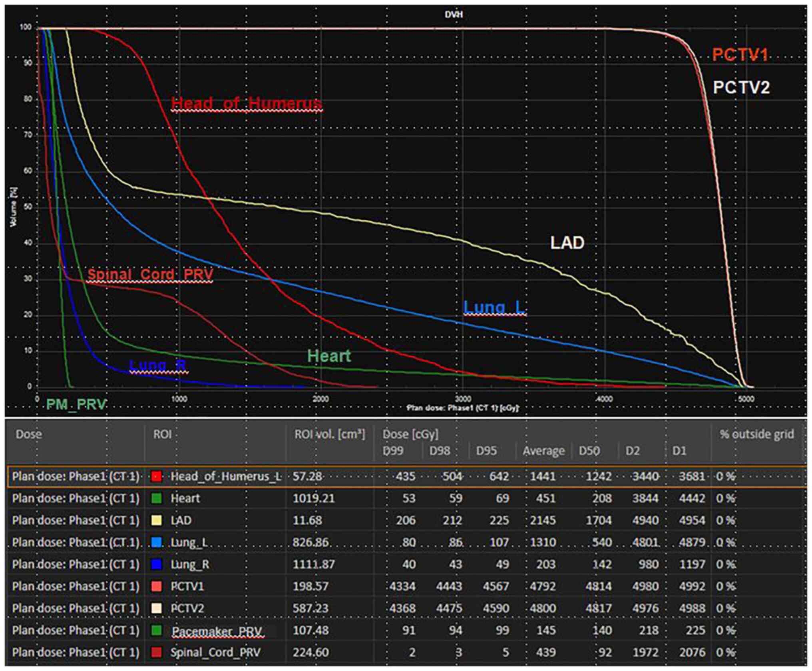Viewport: 812px width, 671px height.
Task: Click the LAD curve label on the graph
Action: tap(567, 243)
